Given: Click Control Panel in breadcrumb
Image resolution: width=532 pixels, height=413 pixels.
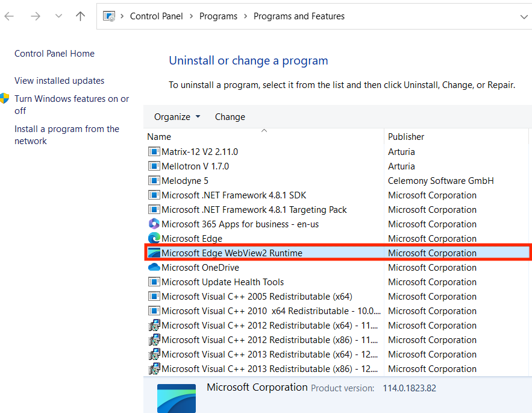Looking at the screenshot, I should coord(157,16).
